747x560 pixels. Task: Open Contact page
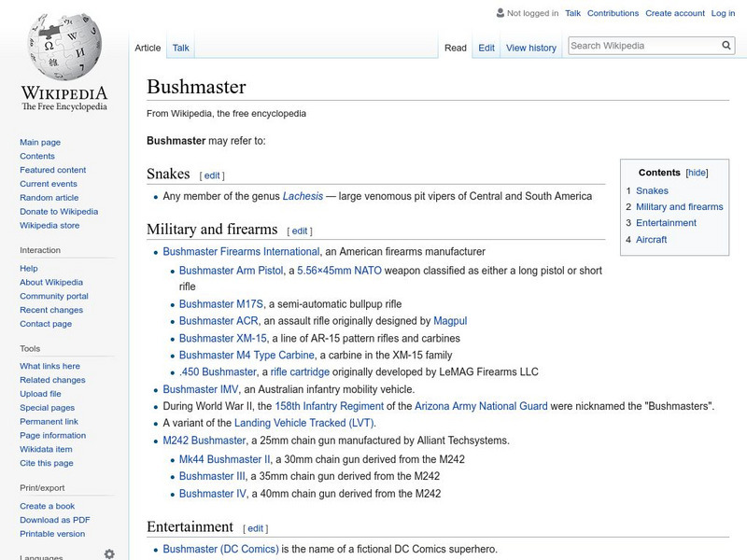[x=46, y=324]
